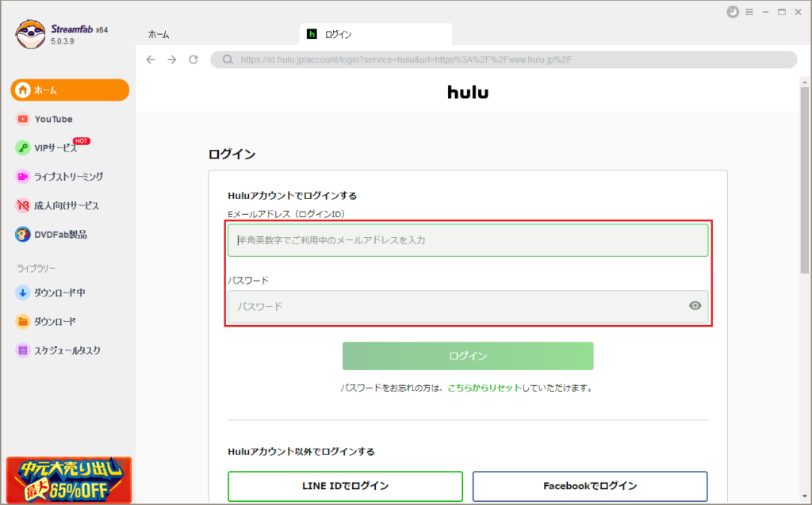The image size is (812, 505).
Task: Click the adult services 18 icon
Action: 23,205
